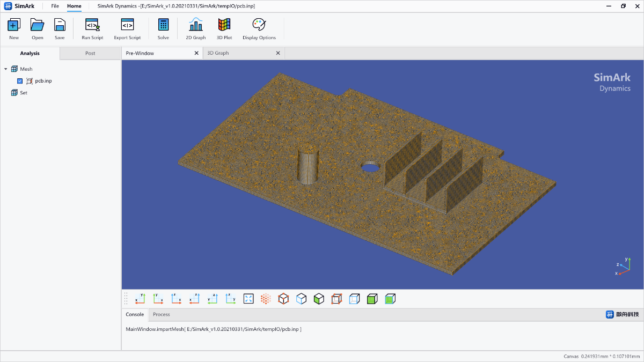Viewport: 644px width, 362px height.
Task: Show the Console output tab
Action: pyautogui.click(x=135, y=314)
